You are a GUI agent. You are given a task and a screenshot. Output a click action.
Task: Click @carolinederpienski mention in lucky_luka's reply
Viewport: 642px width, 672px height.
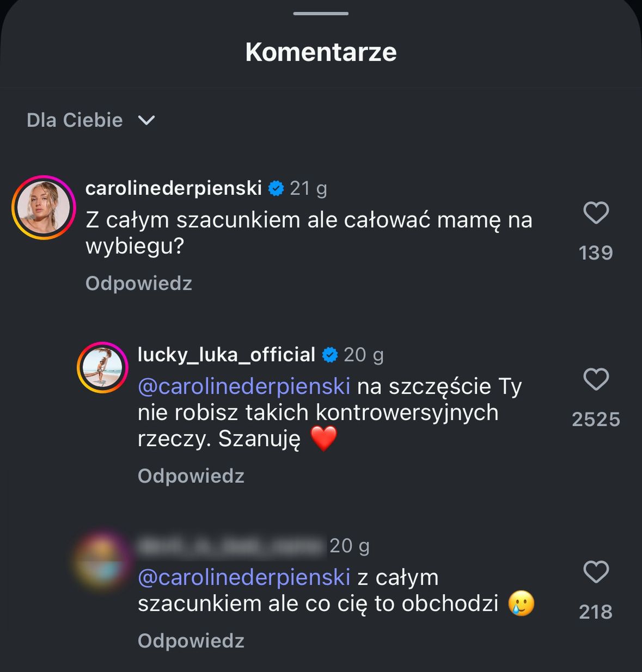(244, 386)
